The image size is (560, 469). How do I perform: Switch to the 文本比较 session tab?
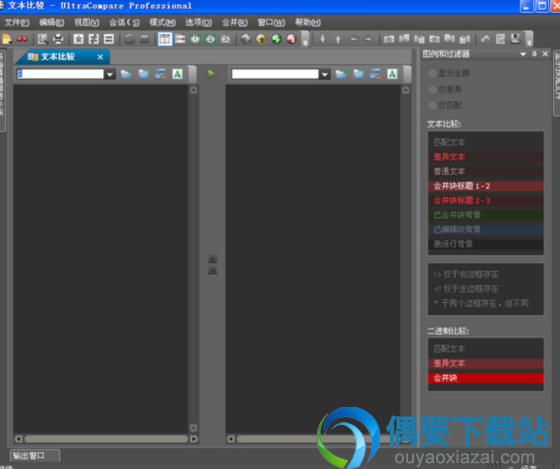tap(58, 57)
